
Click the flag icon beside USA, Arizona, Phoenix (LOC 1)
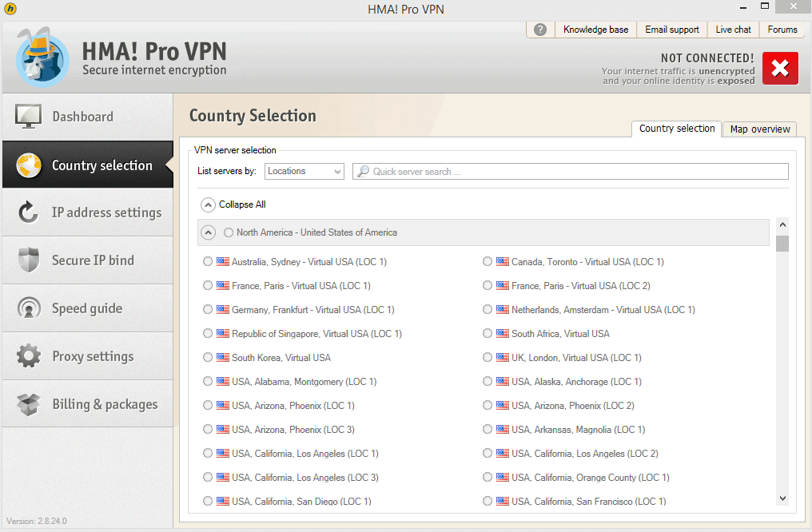point(223,405)
